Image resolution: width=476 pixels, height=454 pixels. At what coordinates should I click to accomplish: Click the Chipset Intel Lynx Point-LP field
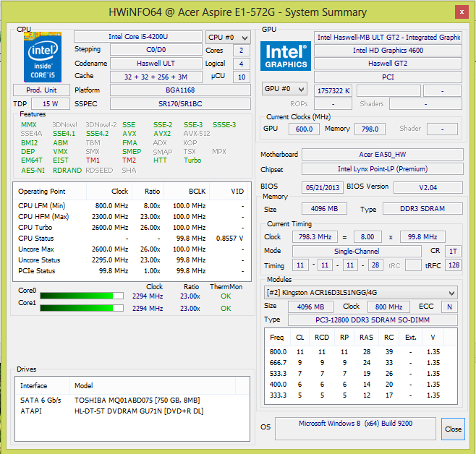383,169
